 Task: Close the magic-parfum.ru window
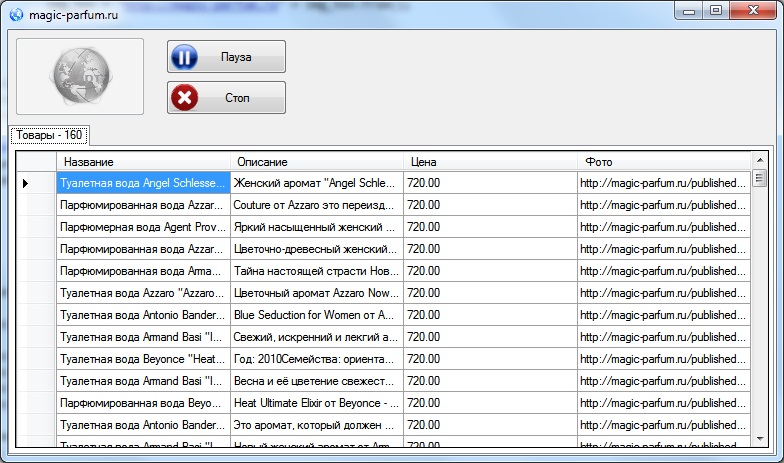point(753,10)
